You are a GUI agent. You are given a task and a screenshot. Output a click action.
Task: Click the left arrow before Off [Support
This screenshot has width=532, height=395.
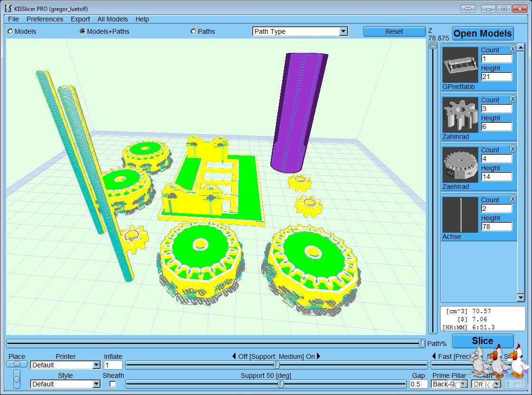coord(234,356)
